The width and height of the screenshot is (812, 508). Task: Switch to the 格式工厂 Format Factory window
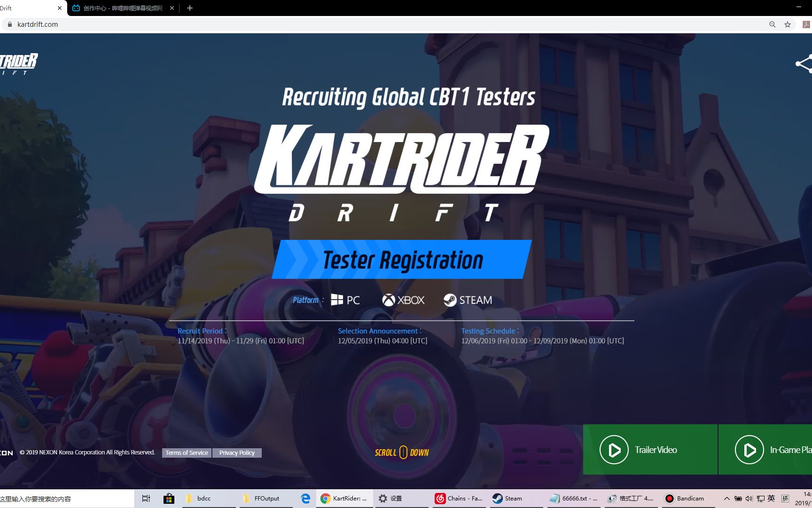click(631, 499)
